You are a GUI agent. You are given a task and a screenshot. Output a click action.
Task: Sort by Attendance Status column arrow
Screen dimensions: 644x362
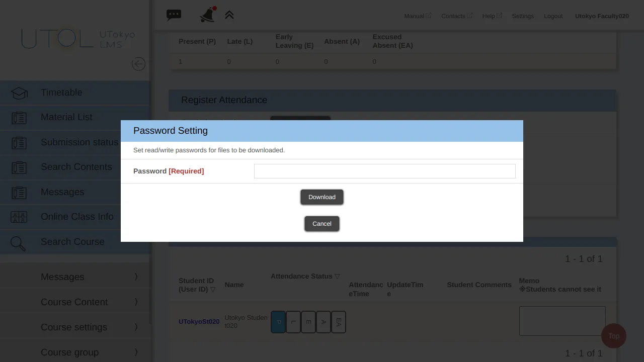click(337, 277)
